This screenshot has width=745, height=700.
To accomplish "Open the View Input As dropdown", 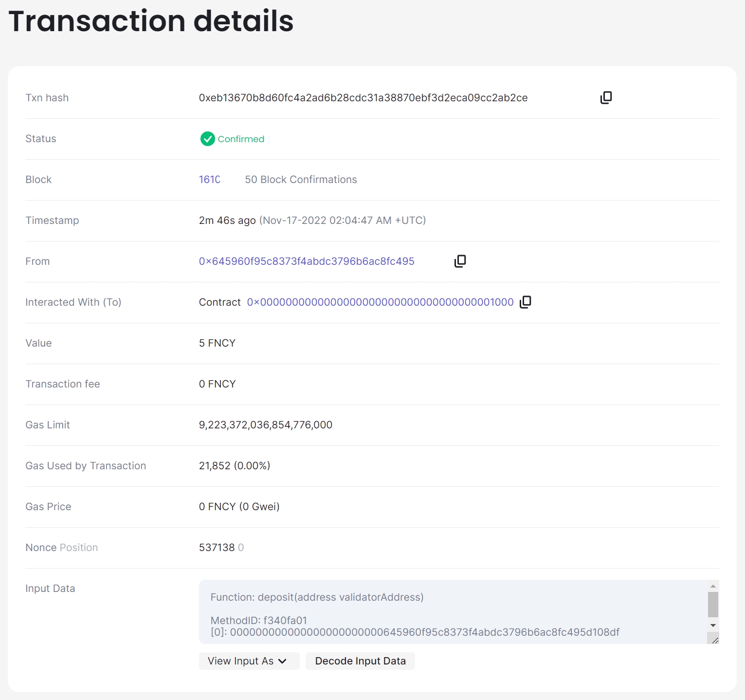I will pos(249,661).
